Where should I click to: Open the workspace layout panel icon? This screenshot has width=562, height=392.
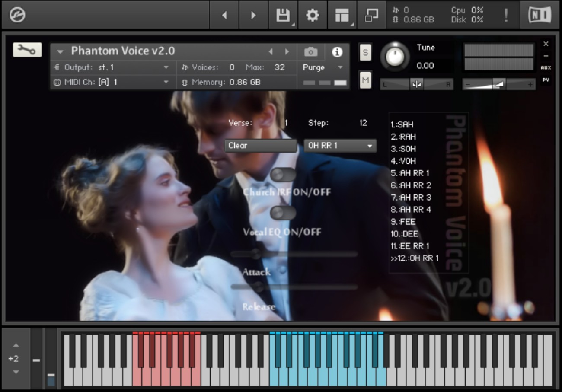click(x=342, y=15)
